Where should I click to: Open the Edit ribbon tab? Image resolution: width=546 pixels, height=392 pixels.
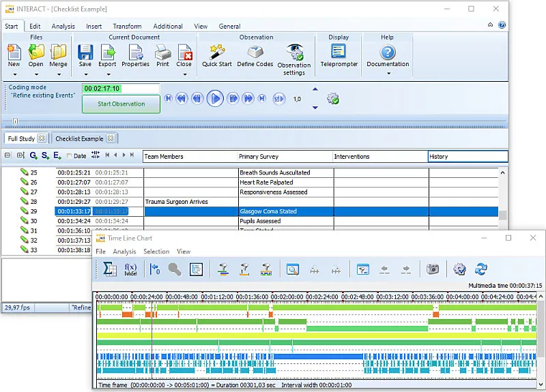pyautogui.click(x=35, y=27)
